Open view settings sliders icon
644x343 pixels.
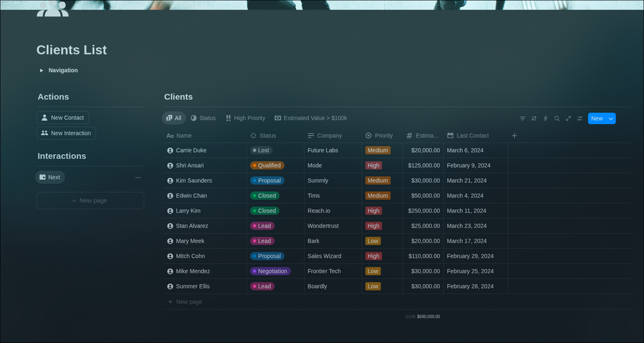(x=580, y=118)
